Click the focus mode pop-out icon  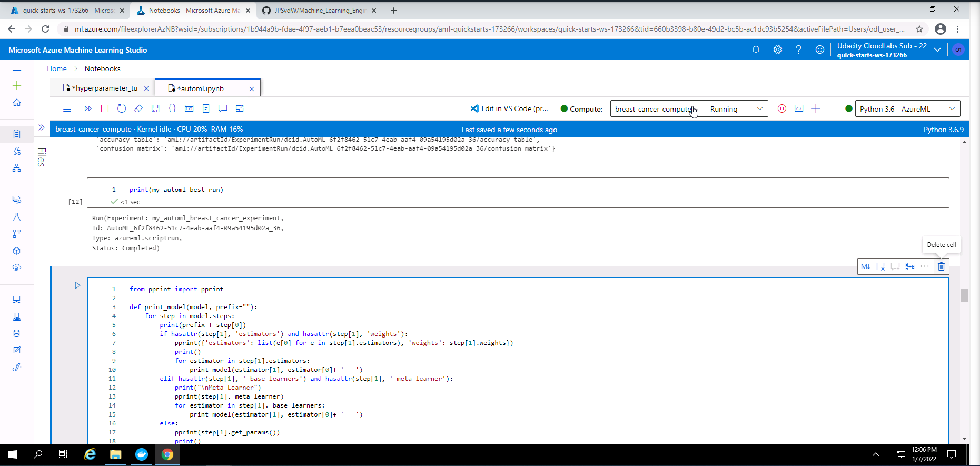[x=240, y=108]
